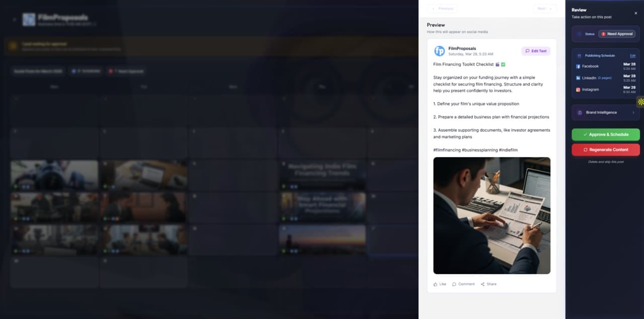
Task: Click the Publishing Schedule calendar icon
Action: click(x=580, y=56)
